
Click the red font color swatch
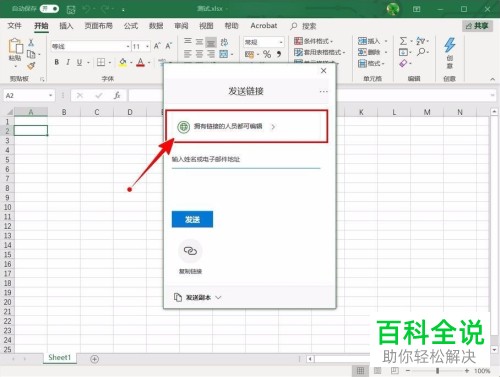141,62
